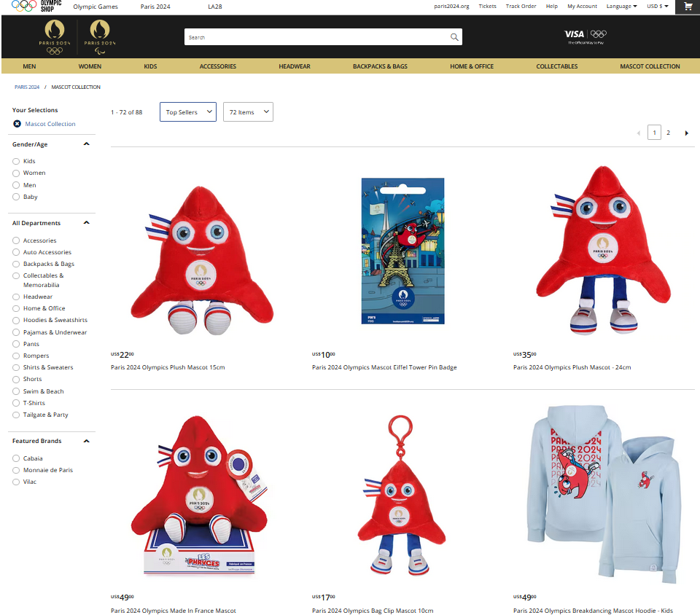Click into the search input field
The width and height of the screenshot is (700, 615).
314,37
